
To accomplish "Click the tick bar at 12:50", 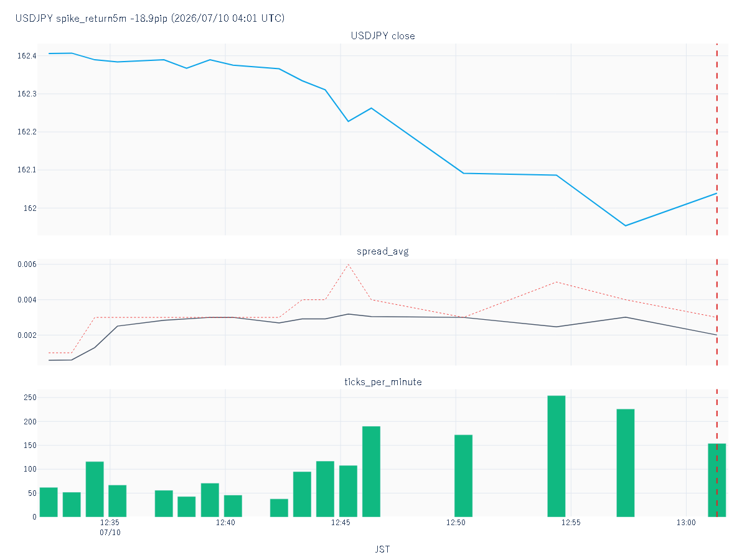I will click(x=464, y=475).
